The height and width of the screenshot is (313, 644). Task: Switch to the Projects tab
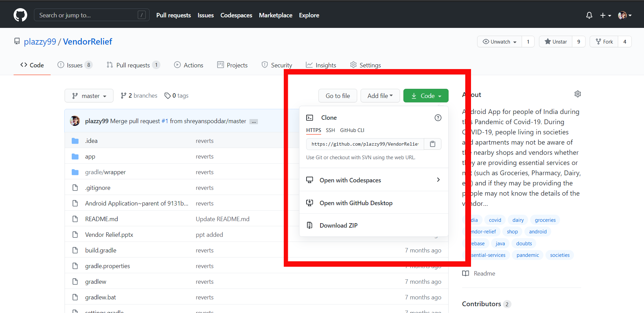pyautogui.click(x=232, y=65)
